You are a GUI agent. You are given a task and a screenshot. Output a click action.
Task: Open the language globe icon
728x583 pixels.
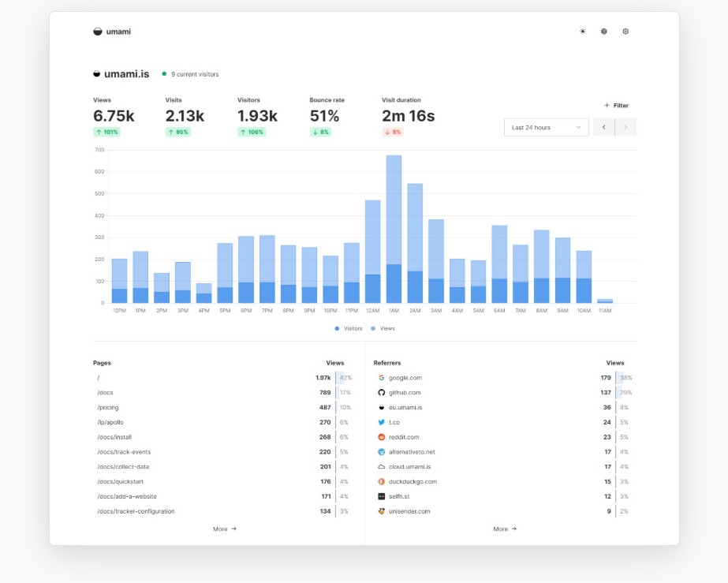[603, 32]
